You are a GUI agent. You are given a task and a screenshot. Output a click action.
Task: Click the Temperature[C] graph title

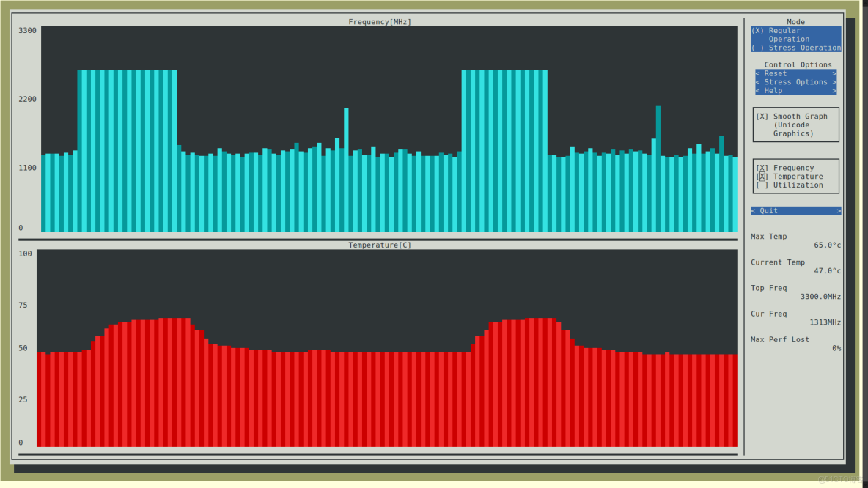point(380,245)
